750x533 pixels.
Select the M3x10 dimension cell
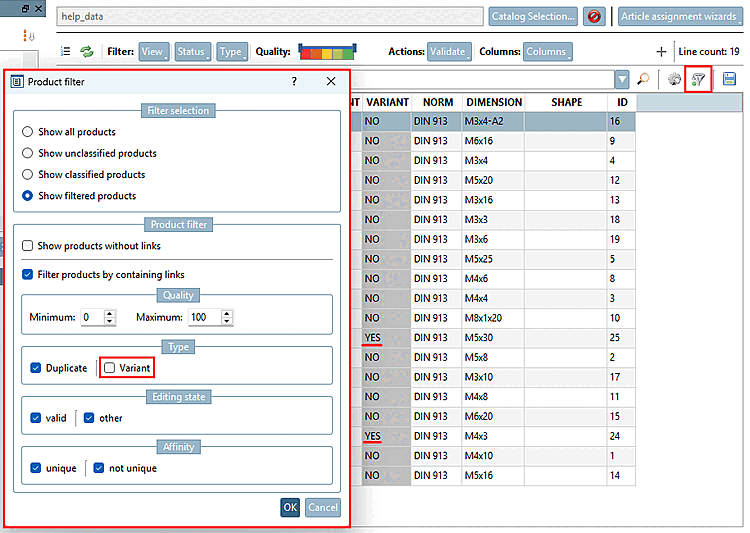pos(493,377)
